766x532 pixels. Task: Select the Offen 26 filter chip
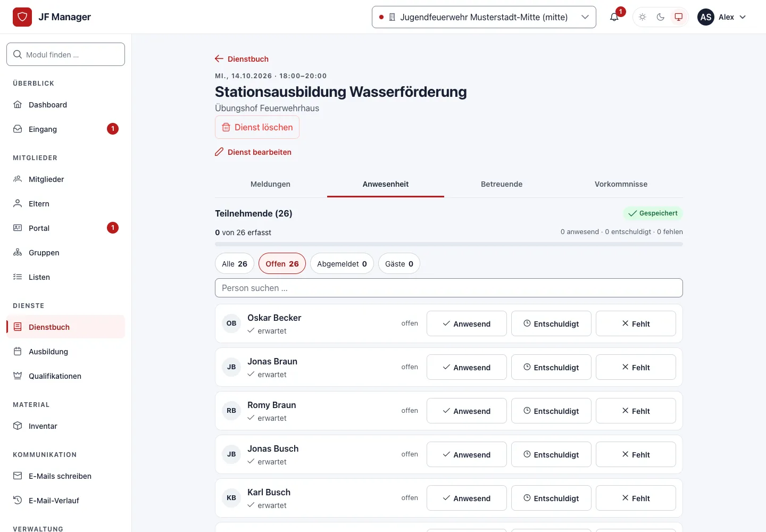click(282, 264)
